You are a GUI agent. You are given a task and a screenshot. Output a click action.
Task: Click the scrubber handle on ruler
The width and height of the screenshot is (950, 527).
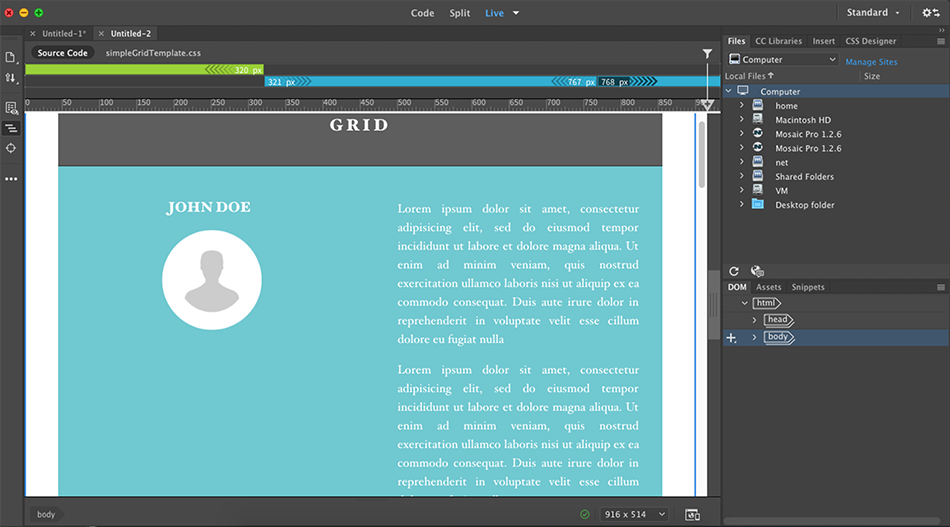point(707,105)
